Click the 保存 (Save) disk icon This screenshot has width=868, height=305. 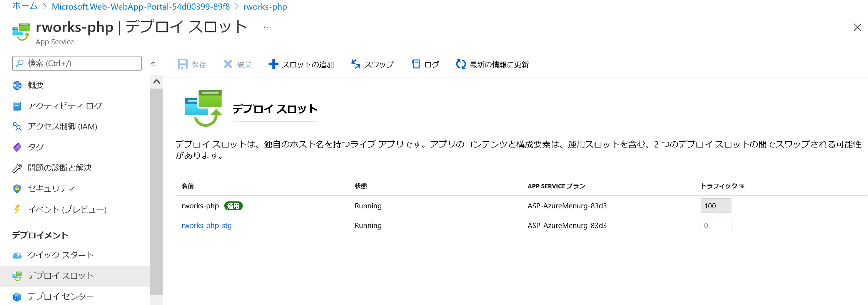pyautogui.click(x=182, y=64)
